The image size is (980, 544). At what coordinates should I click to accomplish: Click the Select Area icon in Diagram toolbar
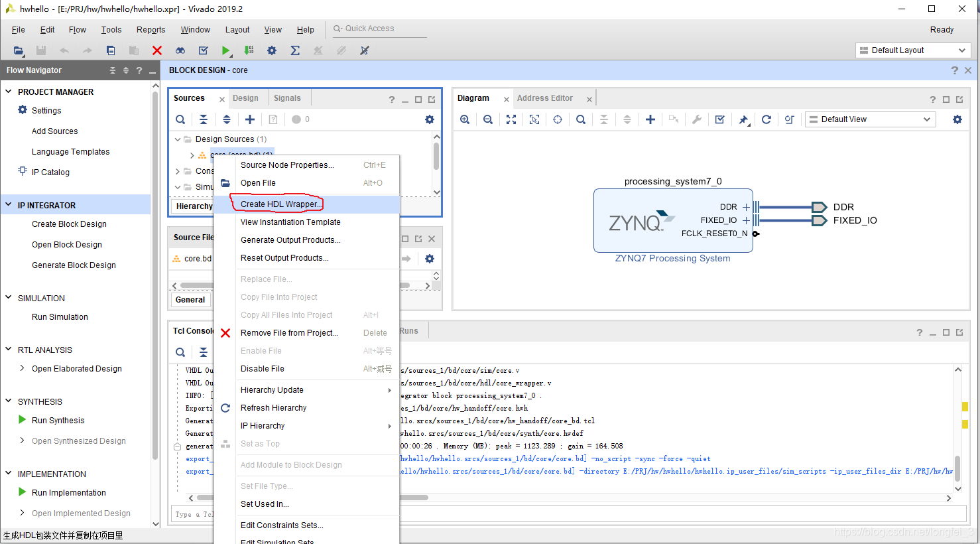(534, 119)
